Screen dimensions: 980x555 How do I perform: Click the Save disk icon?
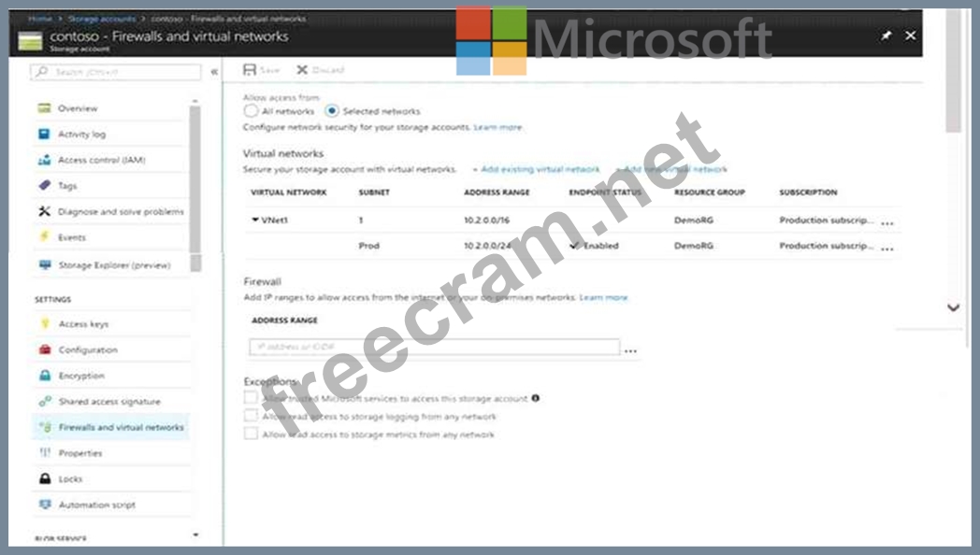pos(250,69)
